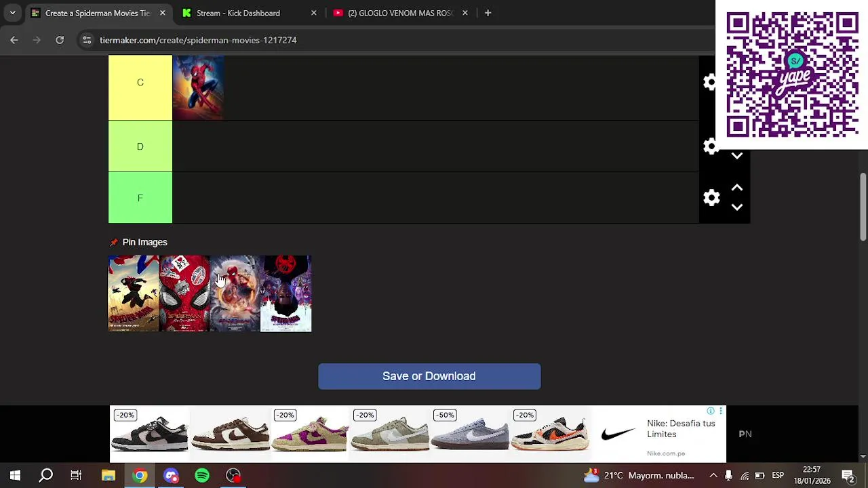This screenshot has width=868, height=488.
Task: Open Windows Start menu
Action: (x=15, y=475)
